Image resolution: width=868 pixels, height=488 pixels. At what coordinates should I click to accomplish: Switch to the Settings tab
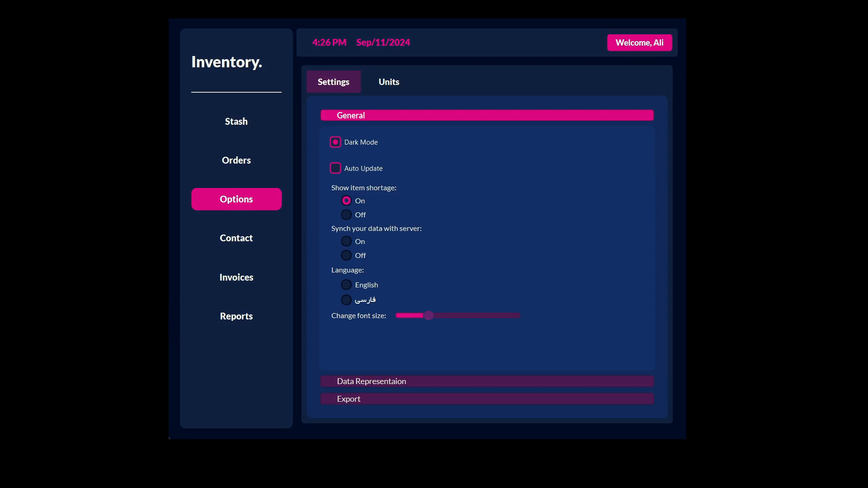[x=334, y=82]
